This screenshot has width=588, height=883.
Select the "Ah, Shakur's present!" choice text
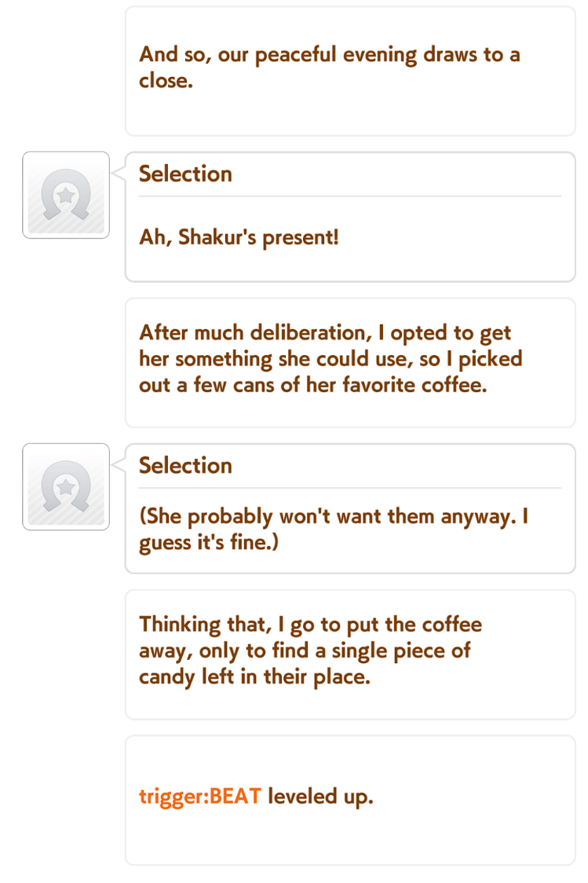239,238
